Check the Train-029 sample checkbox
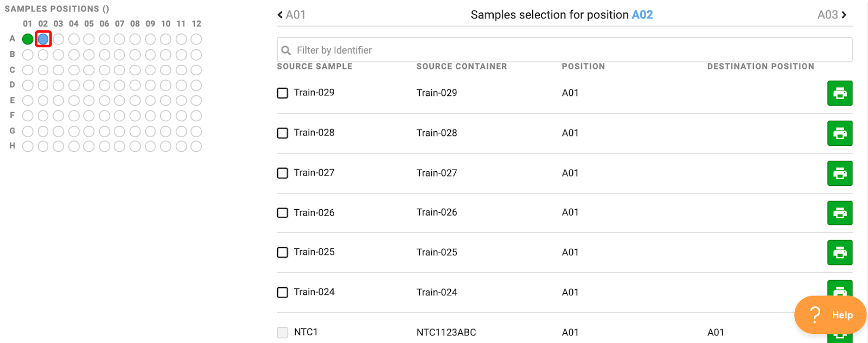Viewport: 868px width, 343px height. coord(283,93)
